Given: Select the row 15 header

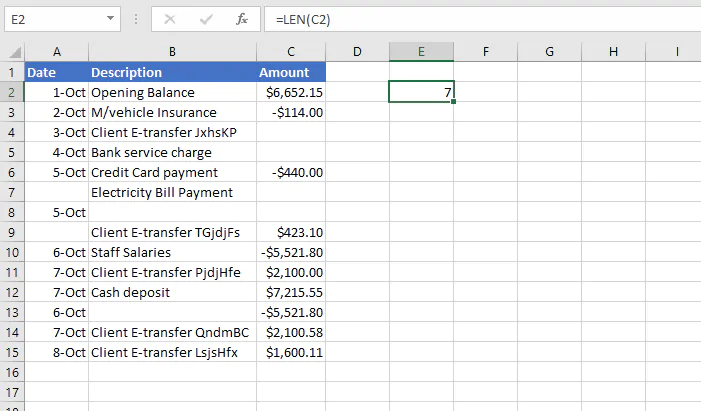Looking at the screenshot, I should (x=11, y=352).
